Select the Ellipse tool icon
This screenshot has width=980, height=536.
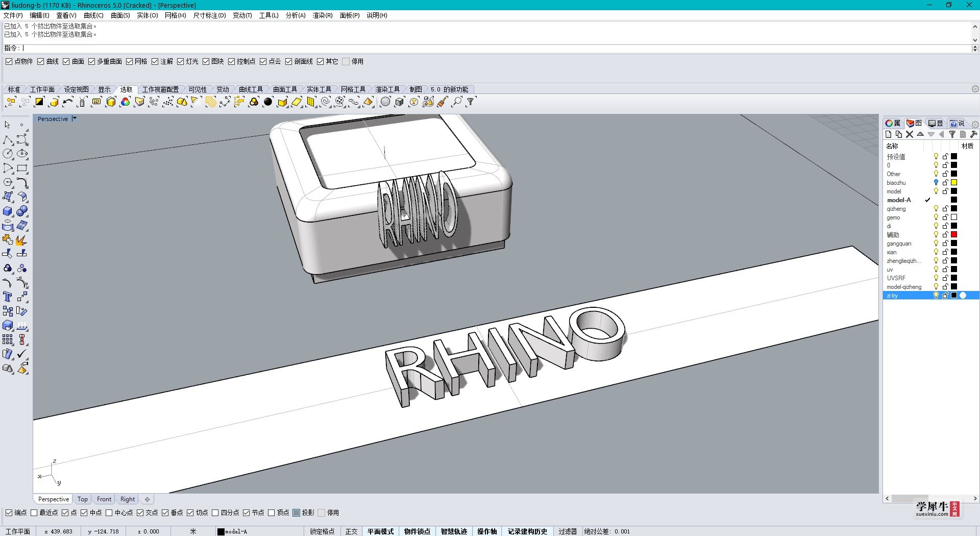22,154
